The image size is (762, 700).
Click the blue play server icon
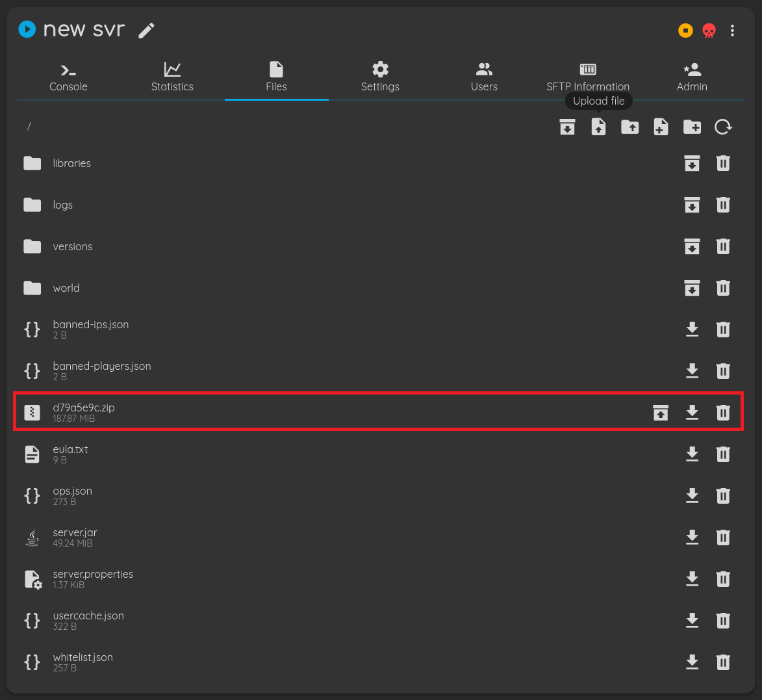27,29
